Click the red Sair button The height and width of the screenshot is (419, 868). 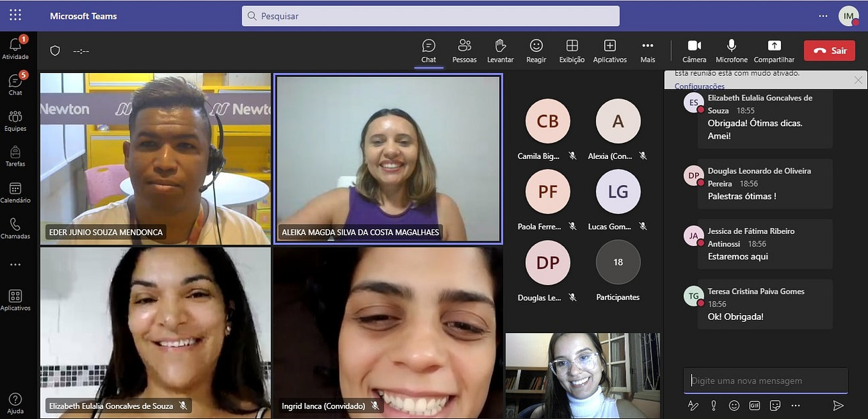[x=829, y=50]
